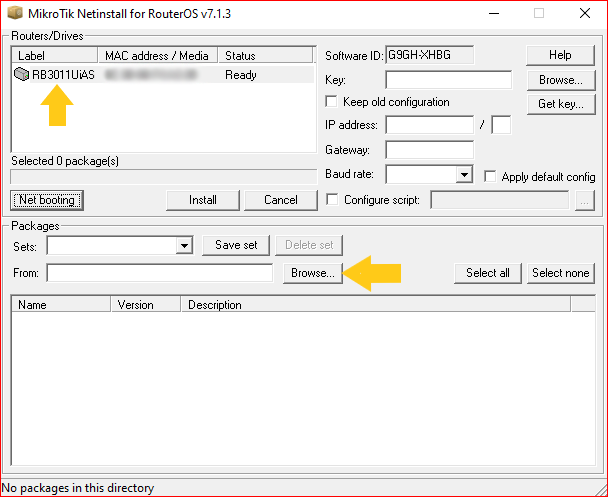Focus the Key input field
Viewport: 608px width, 497px height.
point(449,80)
